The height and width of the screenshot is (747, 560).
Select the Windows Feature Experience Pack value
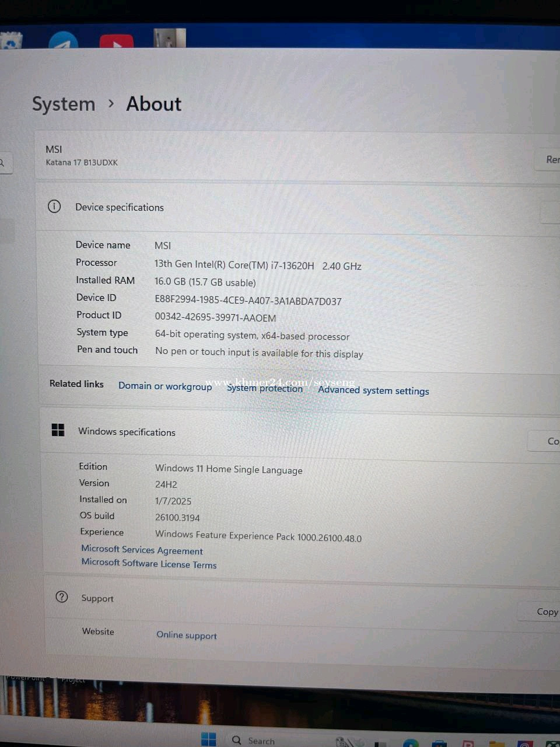tap(258, 536)
